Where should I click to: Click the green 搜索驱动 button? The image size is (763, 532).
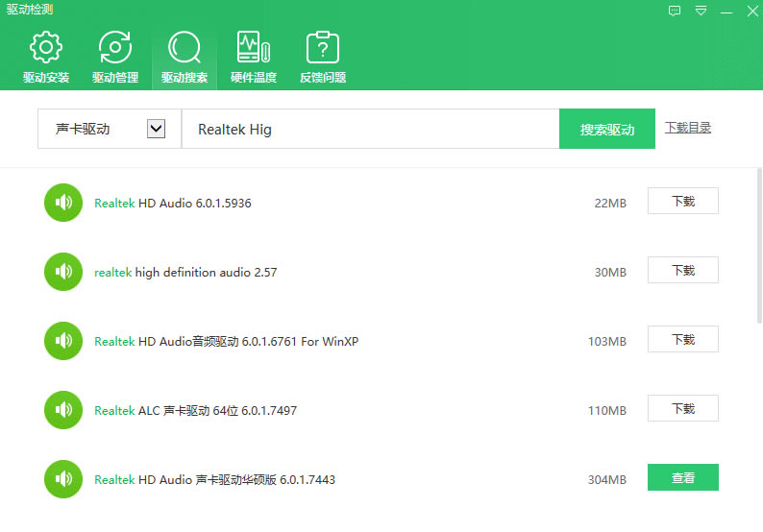[607, 130]
